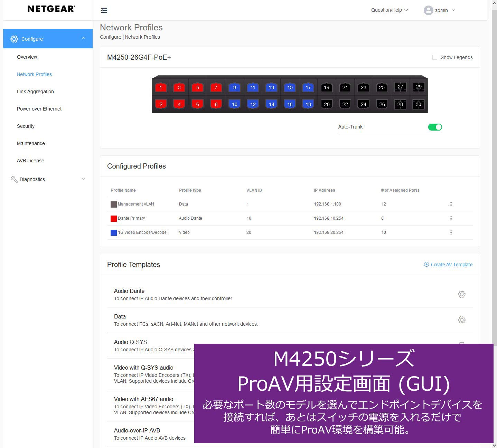Viewport: 497px width, 448px height.
Task: Select red port 8 on the switch
Action: 216,104
